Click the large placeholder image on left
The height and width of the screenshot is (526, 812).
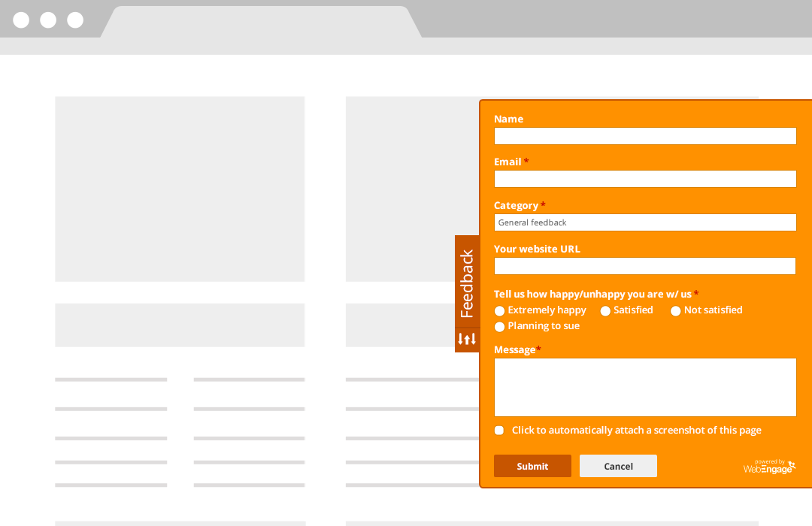coord(180,189)
